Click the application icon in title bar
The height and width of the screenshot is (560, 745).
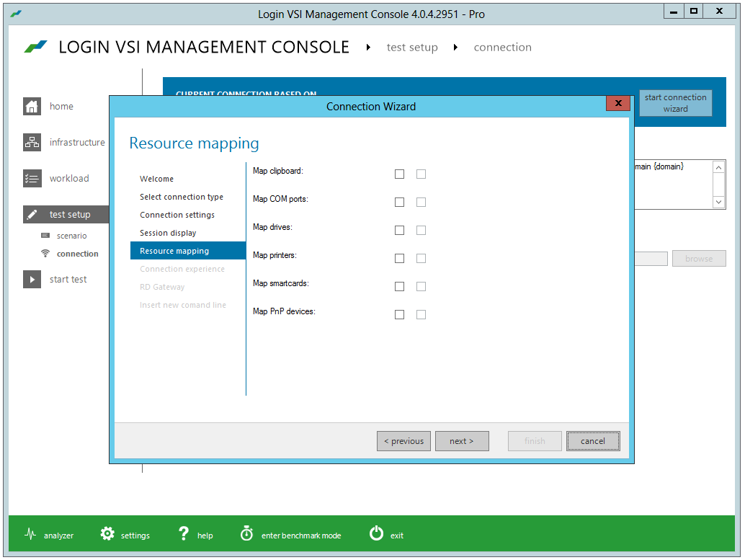[16, 14]
